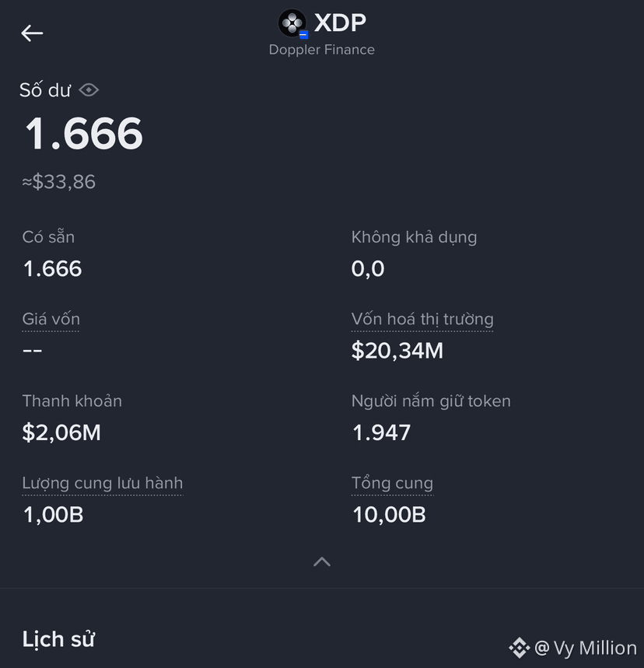Viewport: 644px width, 668px height.
Task: Tap the token holders count 1.947
Action: [x=381, y=433]
